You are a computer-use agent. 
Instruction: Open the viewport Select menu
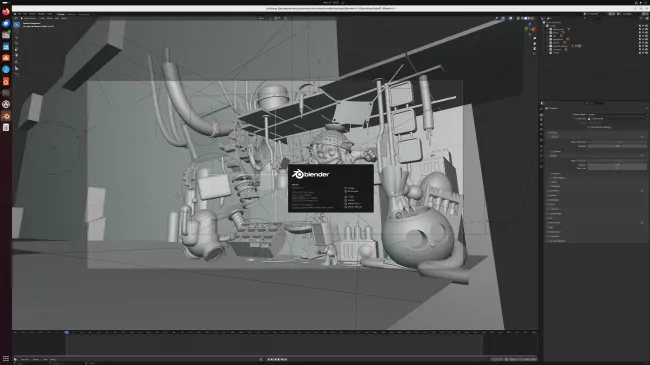49,18
